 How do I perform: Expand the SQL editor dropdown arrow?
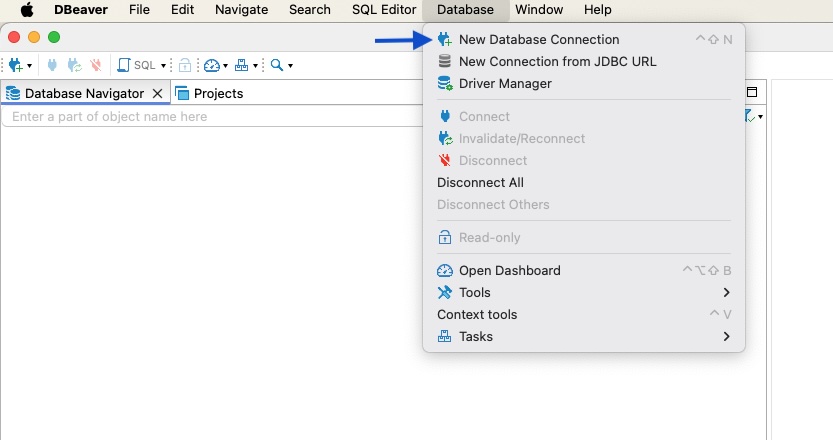[x=163, y=66]
